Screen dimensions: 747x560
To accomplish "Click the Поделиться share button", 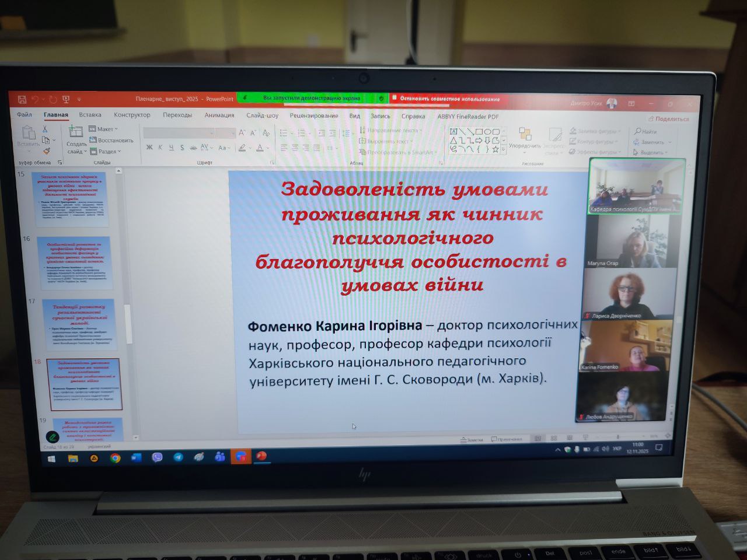I will coord(668,119).
